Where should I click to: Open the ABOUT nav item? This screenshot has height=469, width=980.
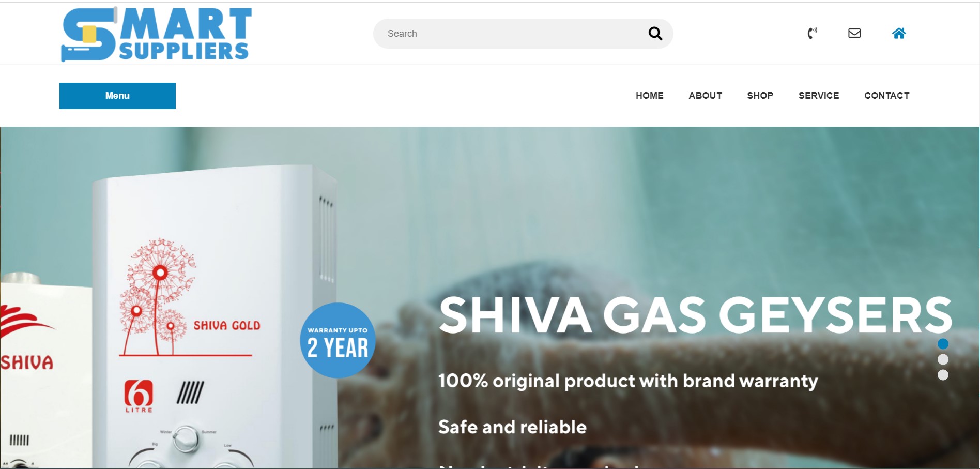(705, 96)
